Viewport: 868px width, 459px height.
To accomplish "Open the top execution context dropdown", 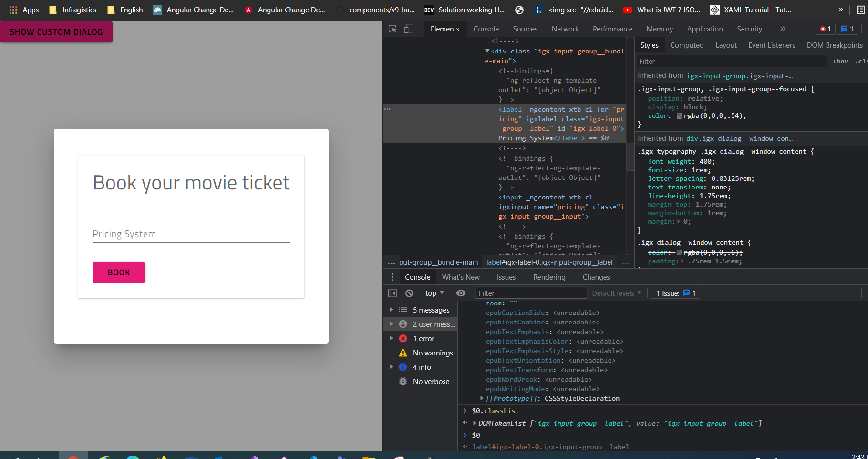I will click(x=434, y=292).
